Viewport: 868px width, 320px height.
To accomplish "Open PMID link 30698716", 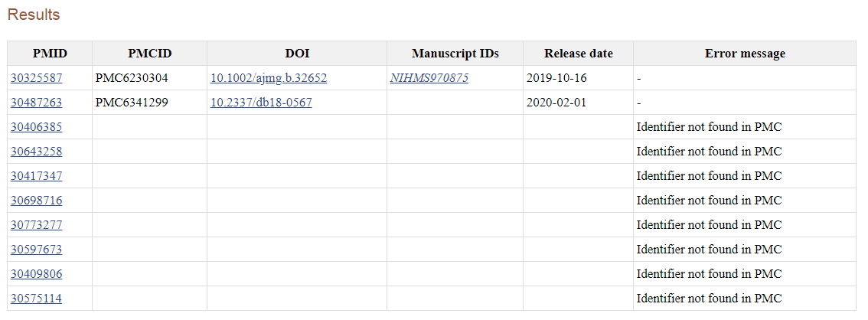I will [37, 201].
